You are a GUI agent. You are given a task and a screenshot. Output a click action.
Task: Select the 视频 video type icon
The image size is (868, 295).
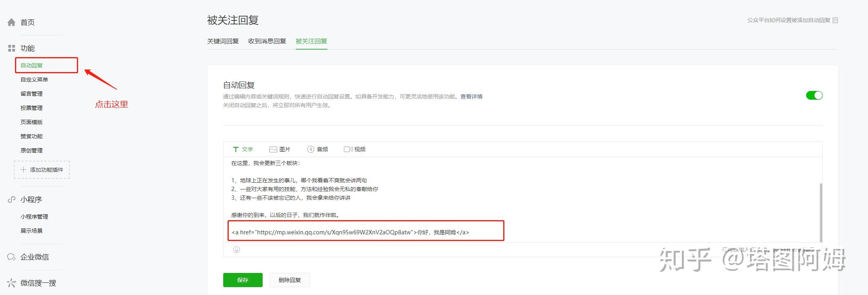(348, 149)
